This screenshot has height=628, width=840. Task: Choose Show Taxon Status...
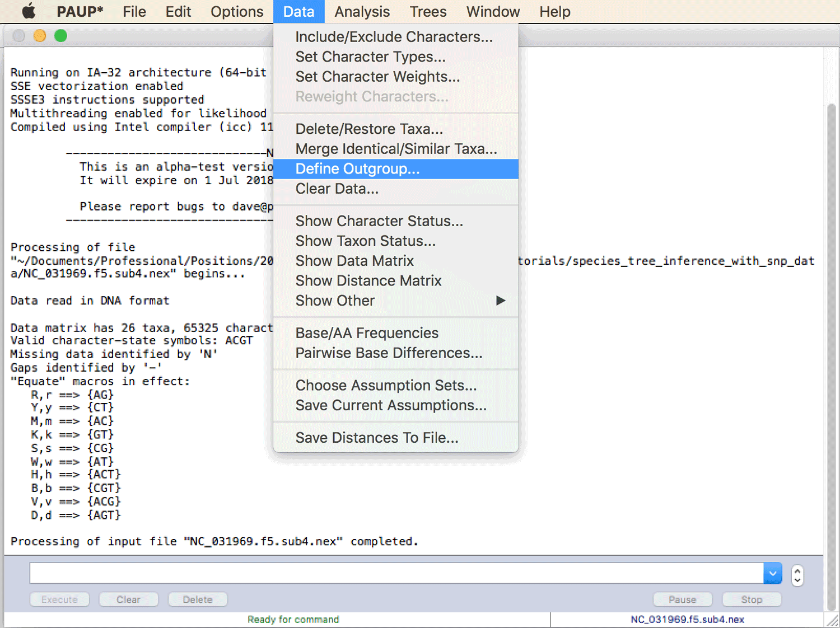[x=396, y=241]
